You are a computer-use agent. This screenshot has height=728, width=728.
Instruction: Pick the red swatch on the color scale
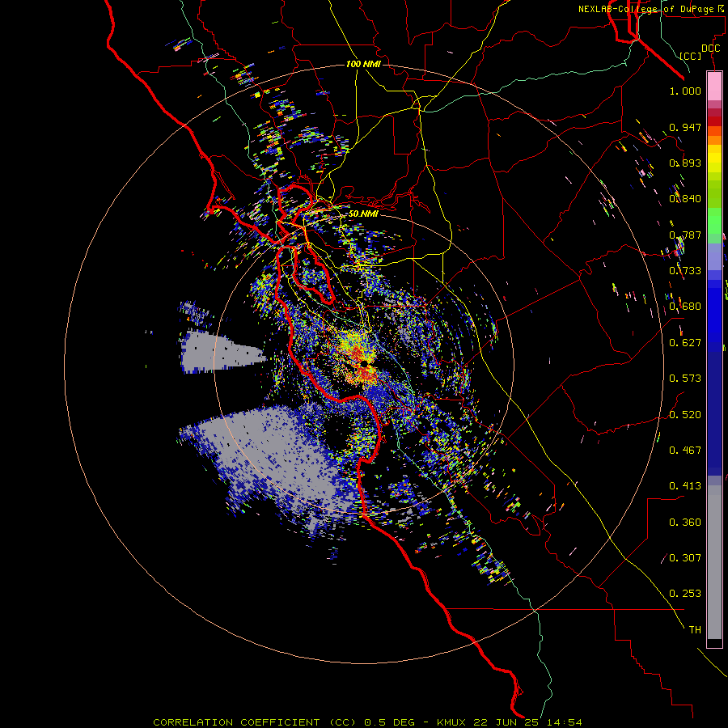(x=714, y=121)
